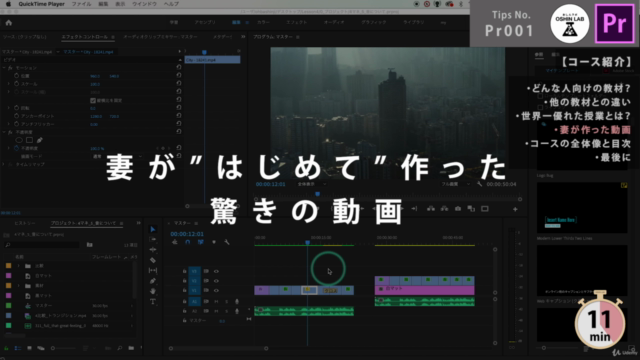Open the Effect Controls tab
This screenshot has width=640, height=360.
[x=85, y=37]
